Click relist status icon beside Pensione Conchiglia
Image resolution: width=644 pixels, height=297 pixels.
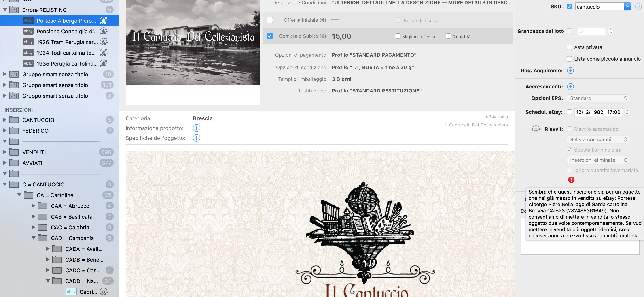coord(104,31)
